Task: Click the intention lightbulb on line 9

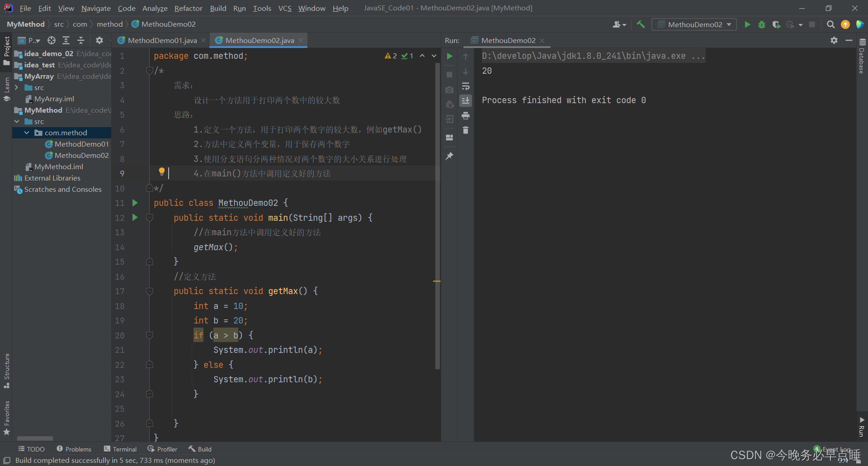Action: tap(161, 171)
